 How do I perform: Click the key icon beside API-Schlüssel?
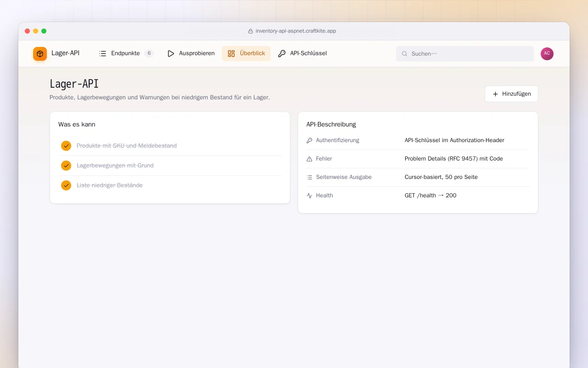tap(282, 53)
